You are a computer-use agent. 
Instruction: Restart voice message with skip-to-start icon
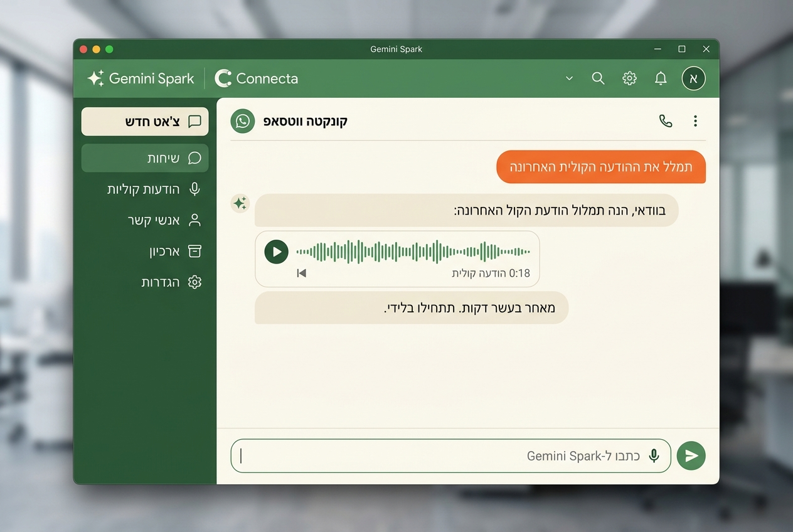302,273
